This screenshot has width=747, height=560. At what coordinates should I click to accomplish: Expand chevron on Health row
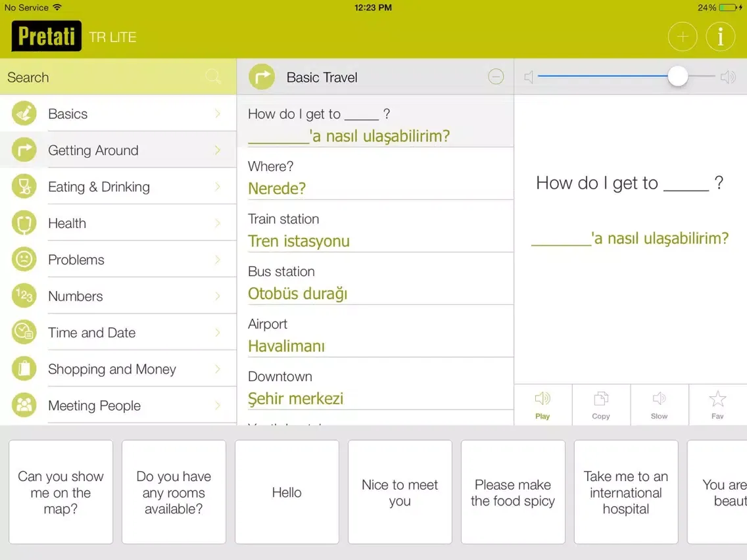(218, 223)
